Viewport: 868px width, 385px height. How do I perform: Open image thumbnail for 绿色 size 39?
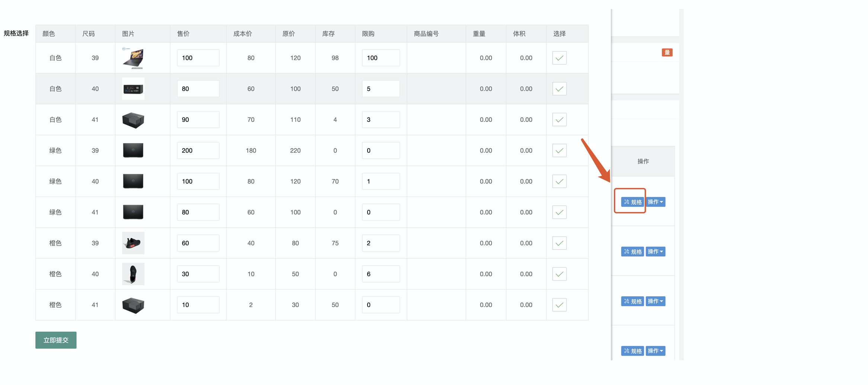tap(133, 151)
